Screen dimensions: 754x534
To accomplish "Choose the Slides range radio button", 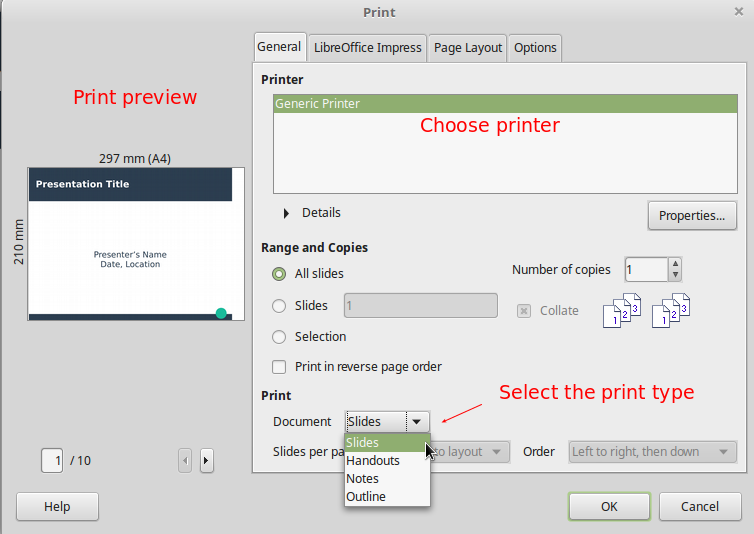I will [279, 306].
